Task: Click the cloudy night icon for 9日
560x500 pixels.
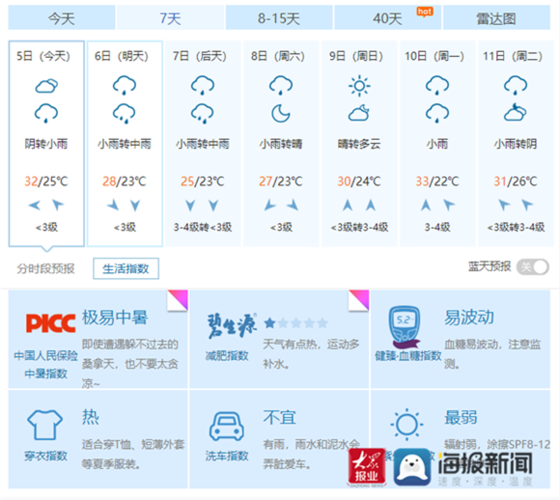Action: [359, 113]
